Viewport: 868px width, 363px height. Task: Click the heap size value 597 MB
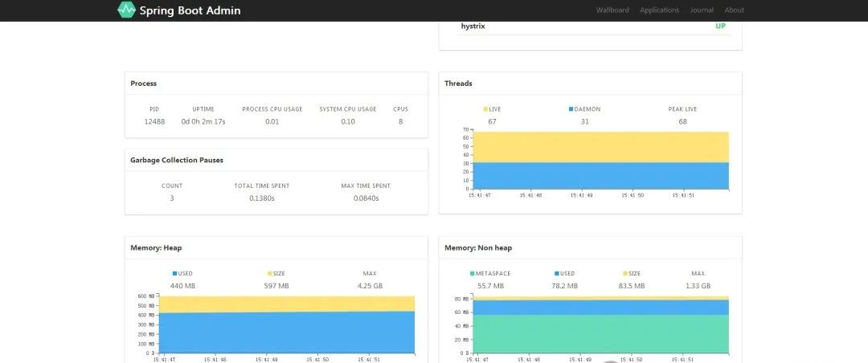(276, 286)
